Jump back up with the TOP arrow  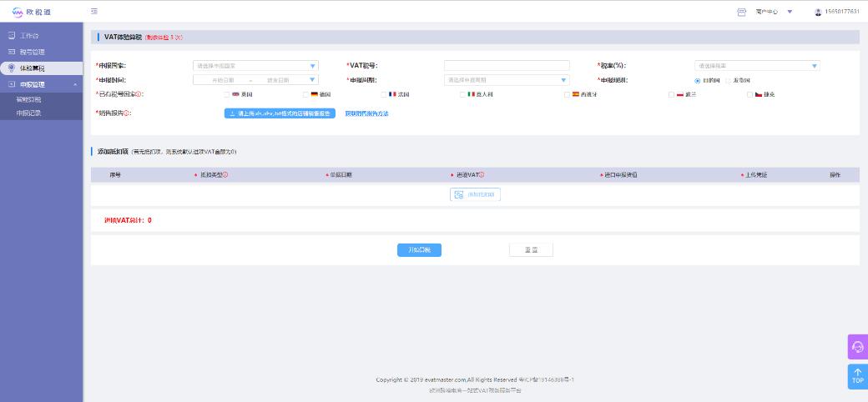point(857,376)
